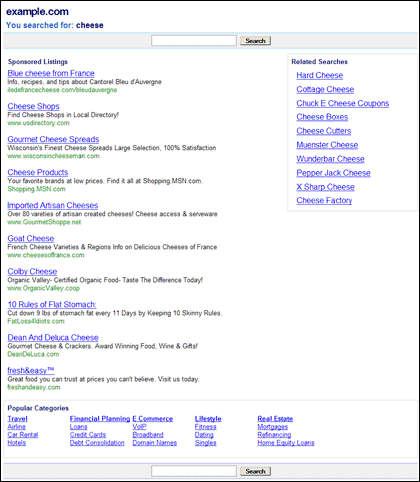Open Muenster Cheese related search
The height and width of the screenshot is (482, 420).
(x=327, y=145)
